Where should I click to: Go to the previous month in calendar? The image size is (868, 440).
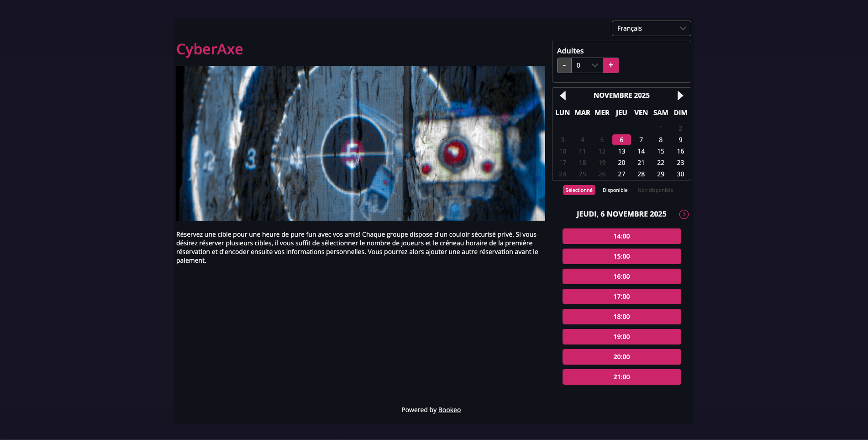pyautogui.click(x=563, y=95)
